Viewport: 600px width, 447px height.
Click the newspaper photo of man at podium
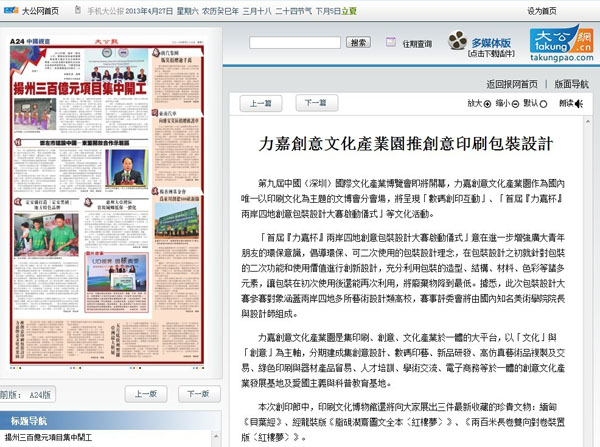point(126,168)
